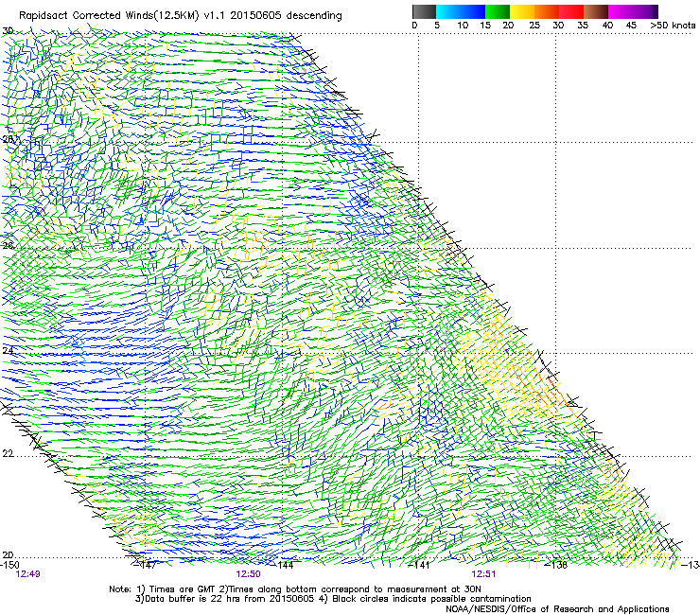This screenshot has height=615, width=700.
Task: Click the legend label '25'
Action: coord(534,26)
